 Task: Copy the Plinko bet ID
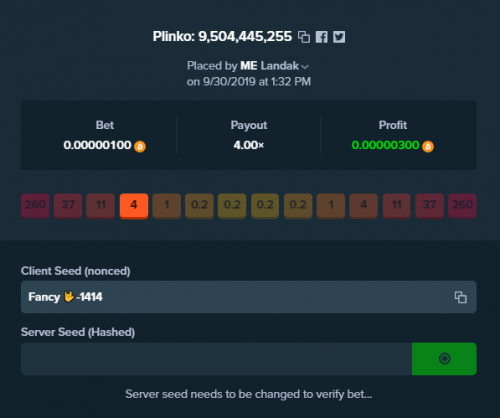[304, 37]
